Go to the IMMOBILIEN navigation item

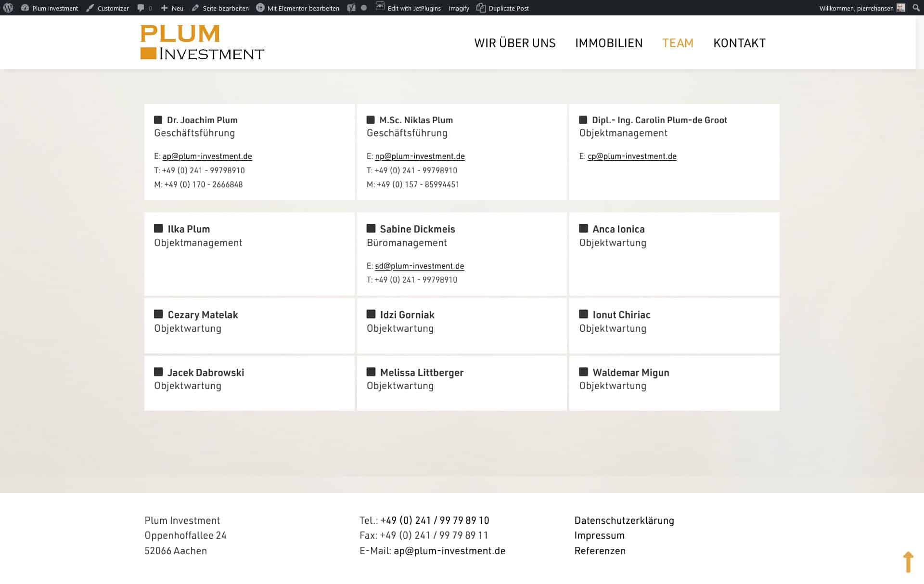coord(609,43)
